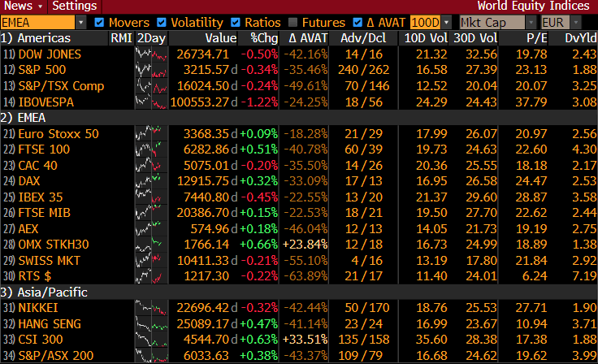Select the DAX index name
Screen dimensions: 598x364
click(x=29, y=181)
